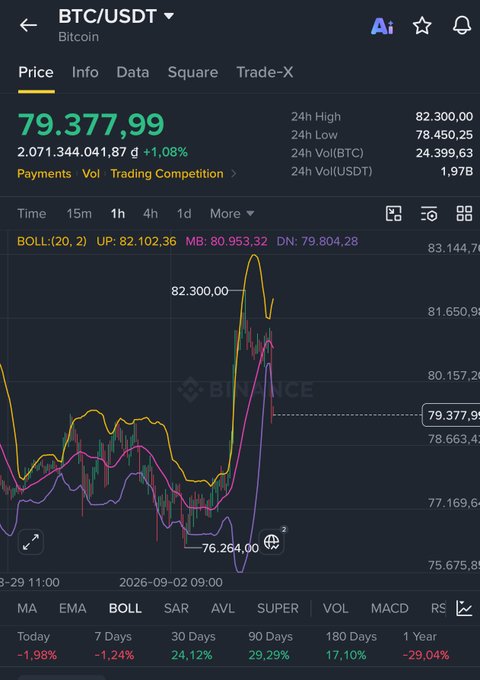The height and width of the screenshot is (680, 480).
Task: Click the 24h High value 82.300,00
Action: [444, 116]
